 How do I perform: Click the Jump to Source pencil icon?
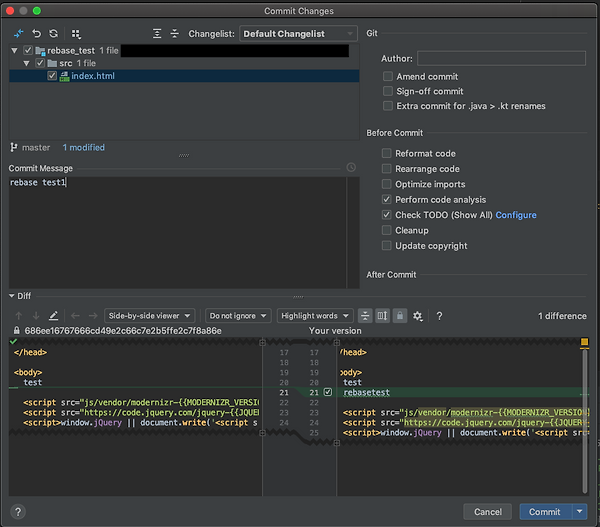(x=54, y=316)
